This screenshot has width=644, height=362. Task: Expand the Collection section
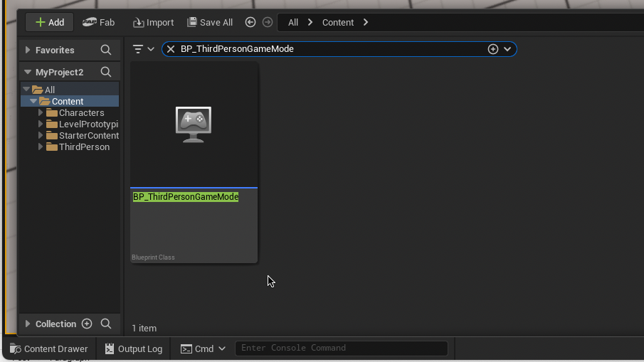(x=28, y=324)
